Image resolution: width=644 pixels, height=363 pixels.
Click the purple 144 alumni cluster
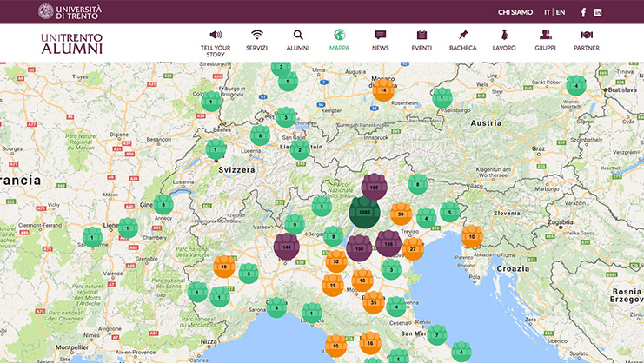point(286,247)
